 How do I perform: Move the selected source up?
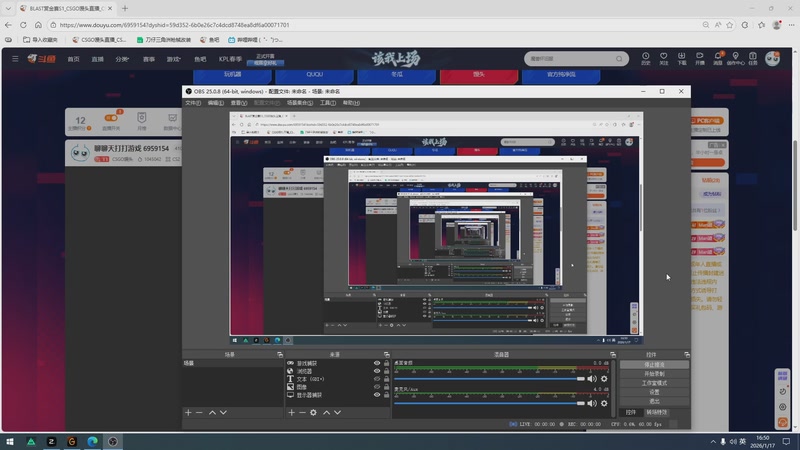pos(326,412)
